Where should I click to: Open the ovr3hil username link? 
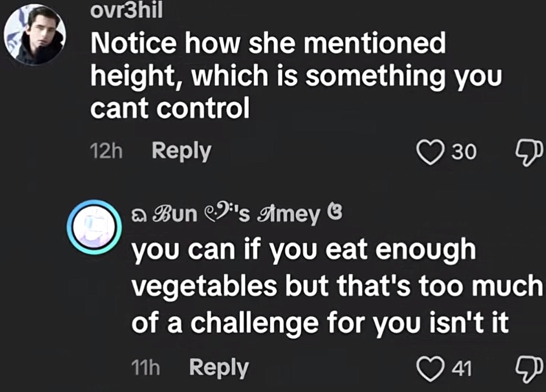tap(126, 11)
